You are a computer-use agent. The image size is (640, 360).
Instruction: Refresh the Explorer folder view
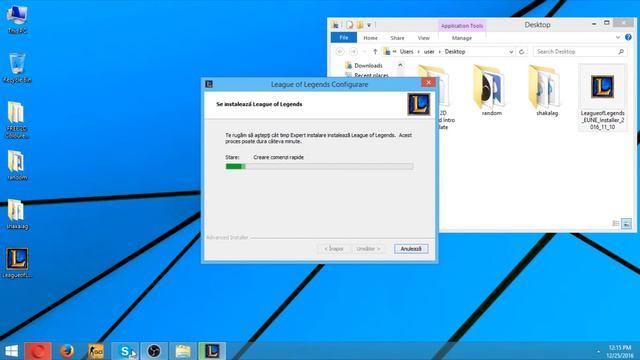coord(521,52)
